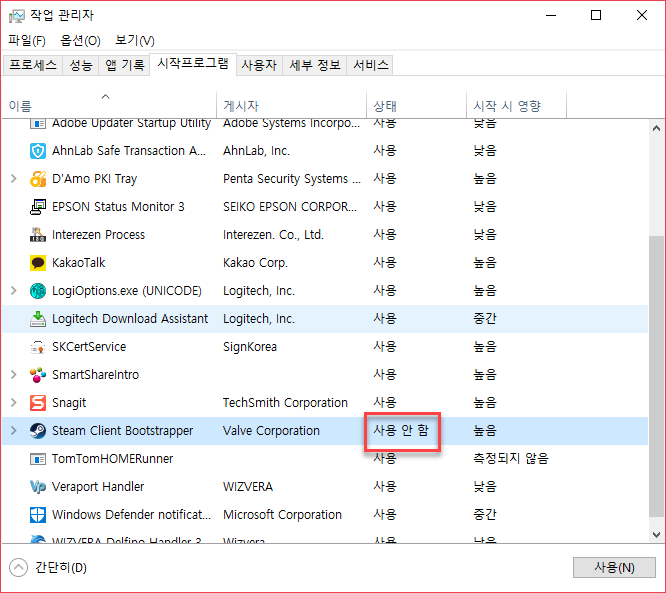
Task: Switch to the 앱 기록 tab
Action: (x=124, y=65)
